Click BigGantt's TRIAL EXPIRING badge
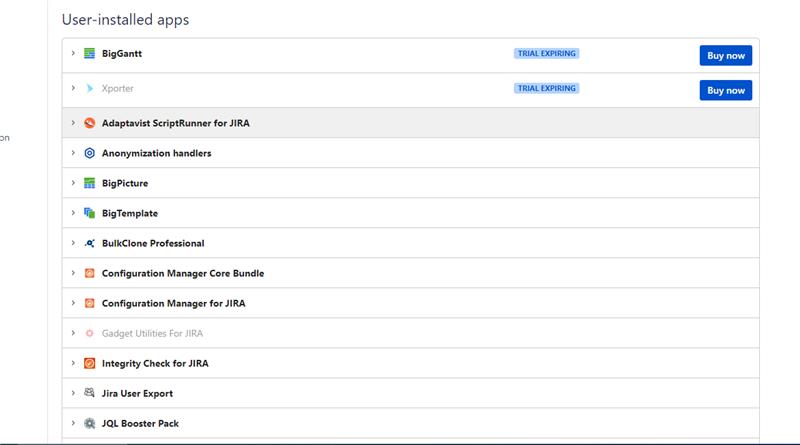The height and width of the screenshot is (445, 800). pos(546,54)
